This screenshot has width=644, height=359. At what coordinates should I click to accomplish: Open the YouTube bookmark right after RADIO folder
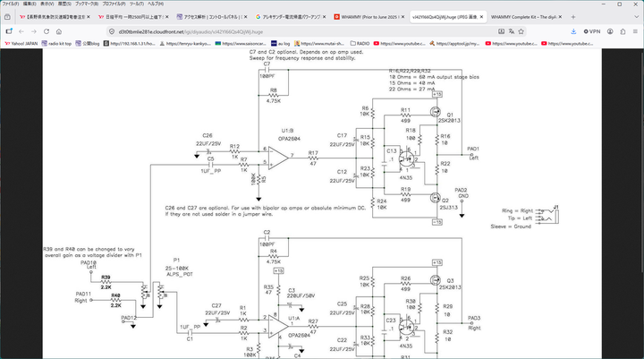click(399, 43)
